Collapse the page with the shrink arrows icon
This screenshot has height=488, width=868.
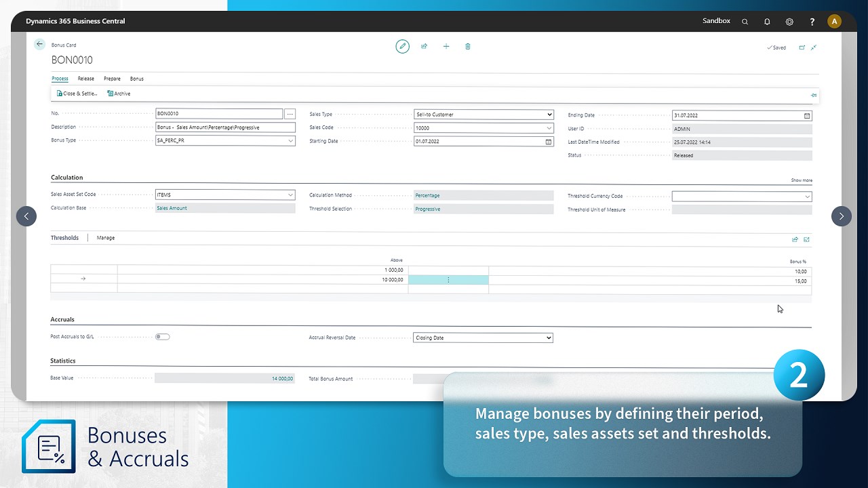pos(814,47)
